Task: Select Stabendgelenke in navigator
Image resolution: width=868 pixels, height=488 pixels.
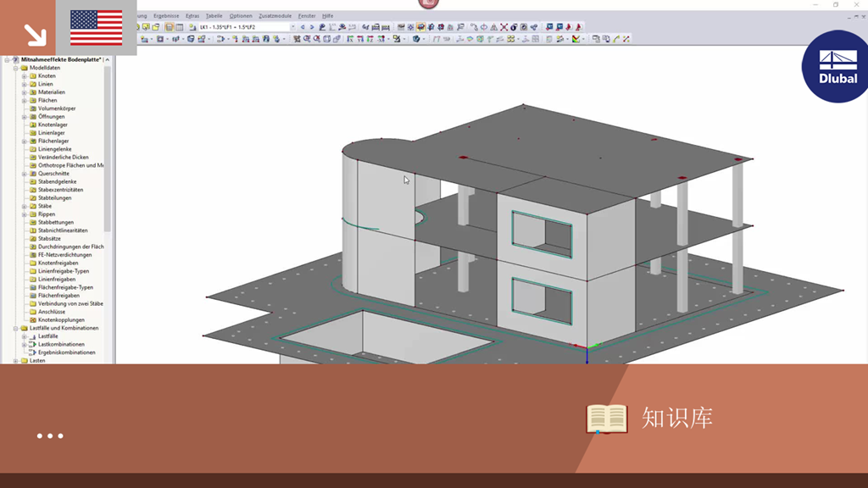Action: pos(57,181)
